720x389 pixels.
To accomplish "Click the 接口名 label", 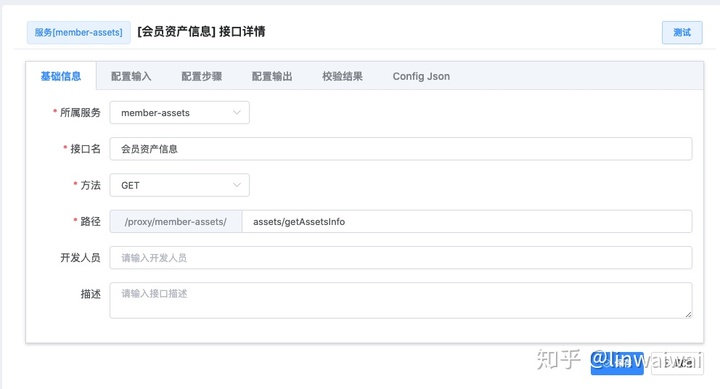I will tap(85, 149).
